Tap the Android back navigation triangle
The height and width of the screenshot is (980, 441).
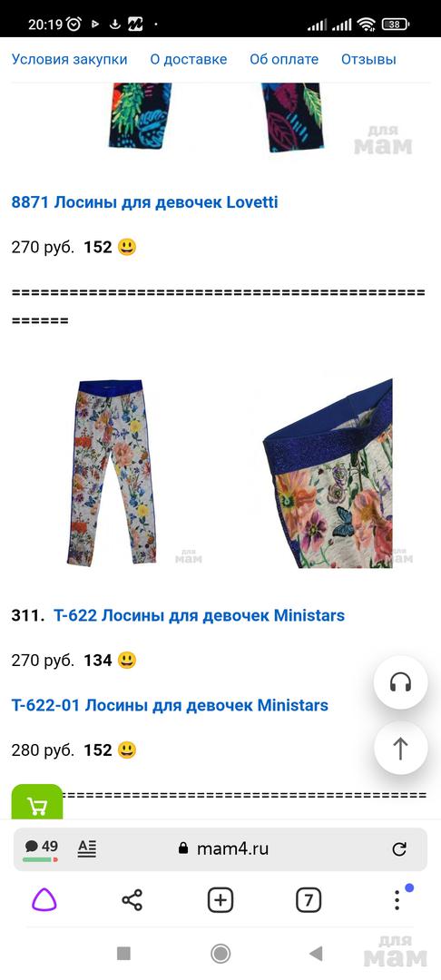(x=316, y=953)
